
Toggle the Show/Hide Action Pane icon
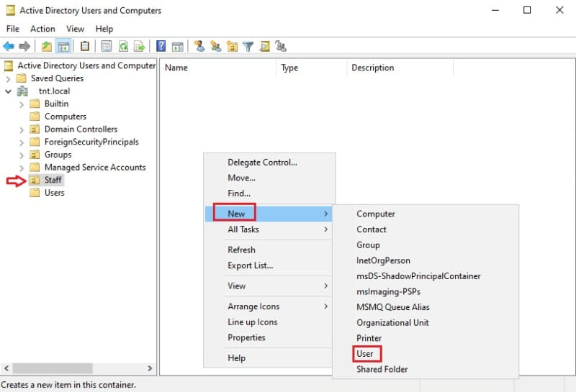177,46
